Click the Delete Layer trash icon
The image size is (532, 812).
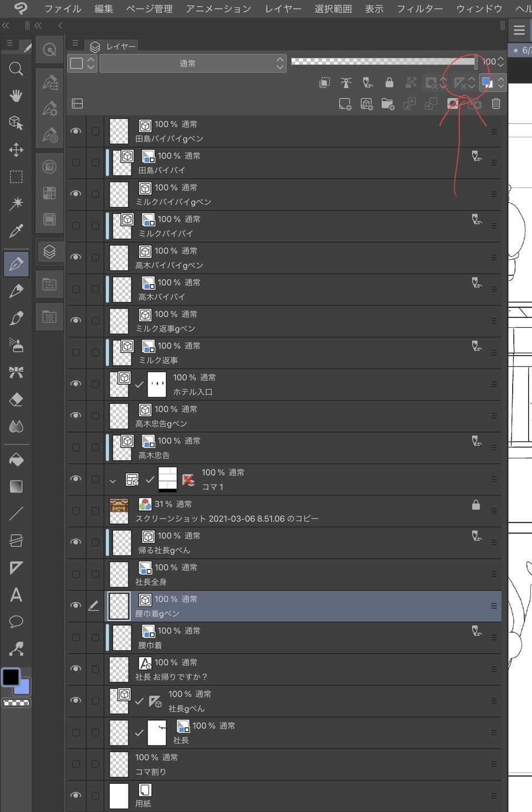coord(496,104)
